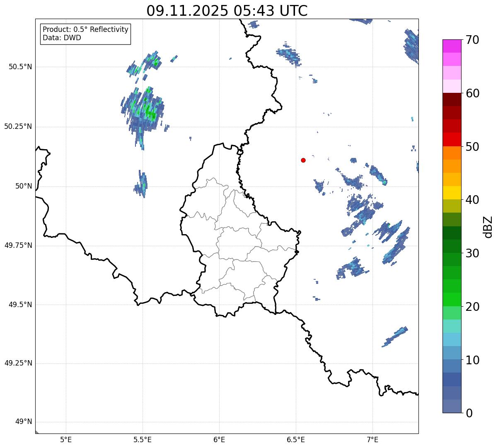Image resolution: width=498 pixels, height=448 pixels.
Task: Click the plot title 09.11.2025 05:43 UTC
Action: click(227, 10)
